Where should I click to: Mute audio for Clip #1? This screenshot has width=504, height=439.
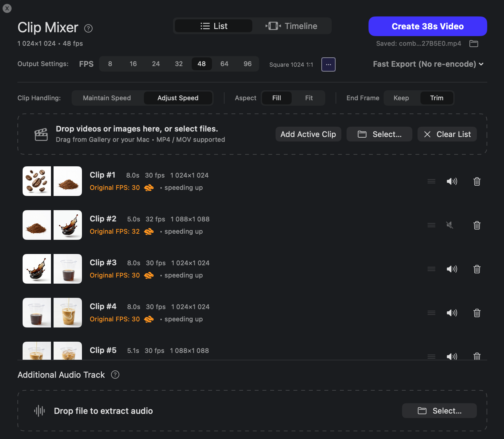point(452,181)
